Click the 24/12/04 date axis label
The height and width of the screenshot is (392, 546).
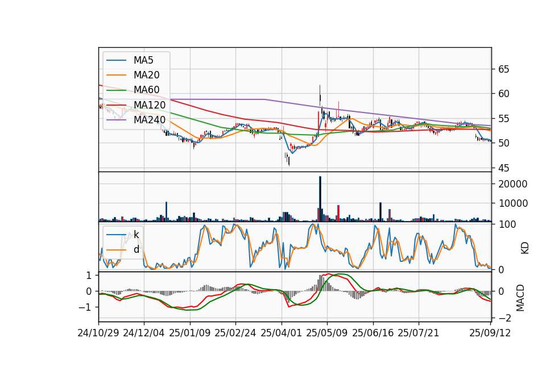click(x=144, y=333)
